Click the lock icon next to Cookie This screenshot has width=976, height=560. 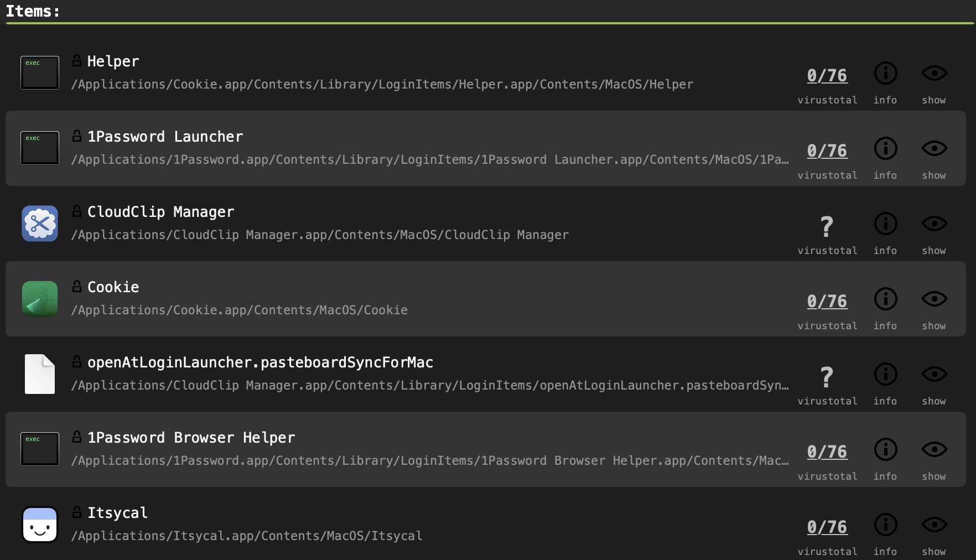coord(77,286)
